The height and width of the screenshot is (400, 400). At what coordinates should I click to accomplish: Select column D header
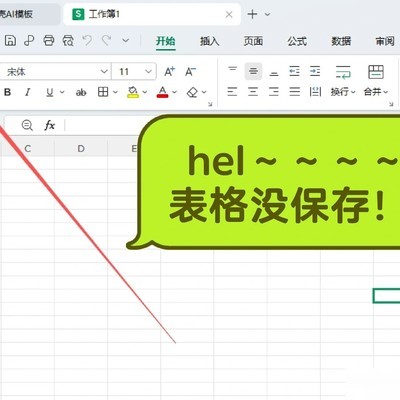coord(81,149)
